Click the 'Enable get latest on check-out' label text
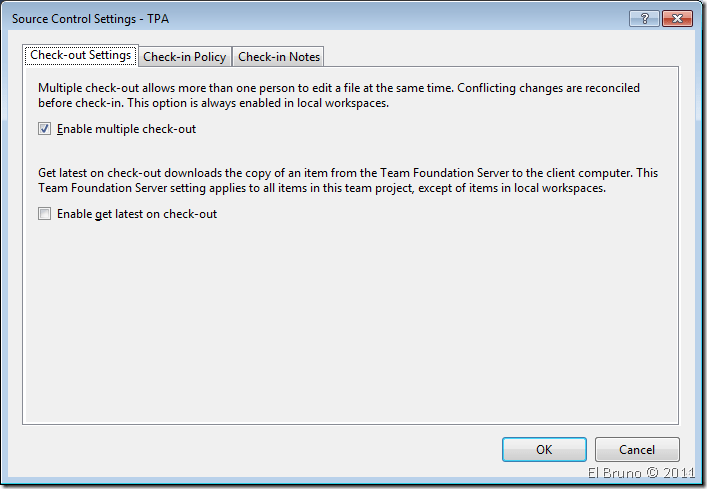Image resolution: width=707 pixels, height=489 pixels. coord(137,214)
